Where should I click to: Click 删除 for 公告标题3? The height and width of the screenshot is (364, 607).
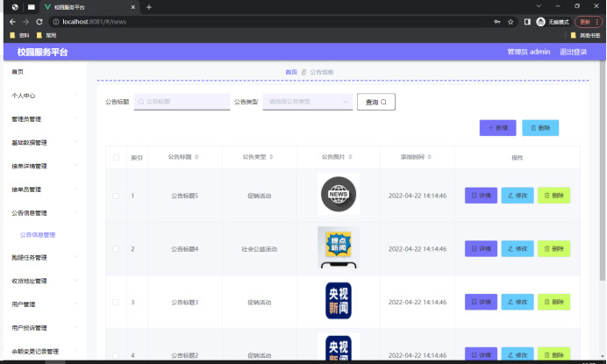(x=554, y=302)
